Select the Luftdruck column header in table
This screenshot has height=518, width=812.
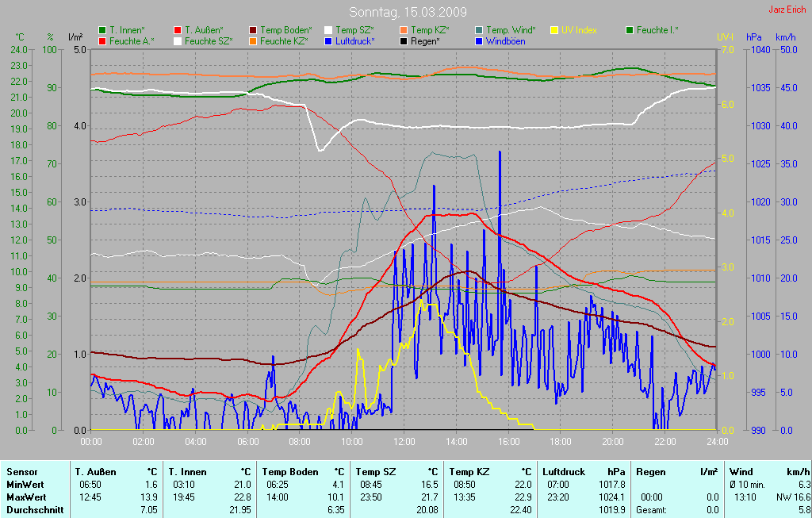pos(565,471)
